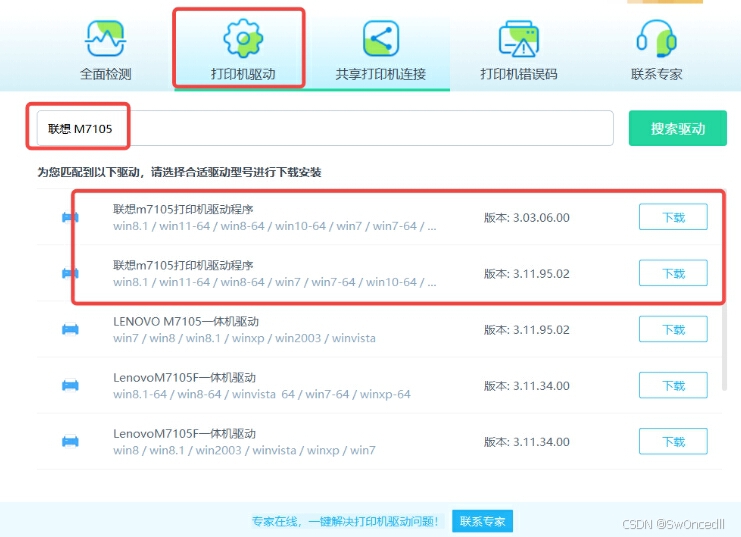Image resolution: width=741 pixels, height=537 pixels.
Task: Click text 版本: 3.03.06.00
Action: [x=526, y=217]
